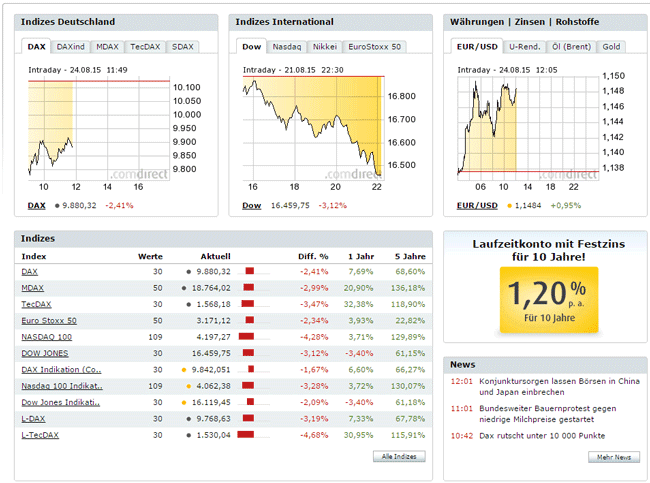Viewport: 650px width, 483px height.
Task: Click the dark status dot beside 18.764,02
Action: [184, 288]
